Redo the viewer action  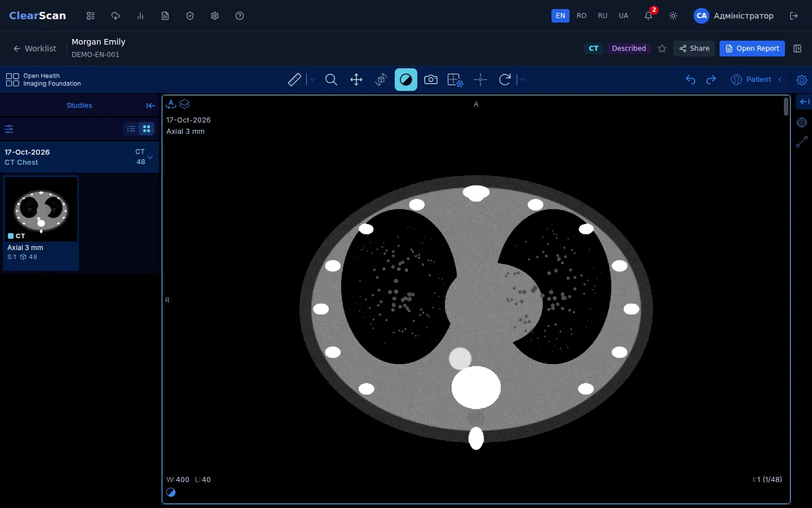(x=711, y=80)
